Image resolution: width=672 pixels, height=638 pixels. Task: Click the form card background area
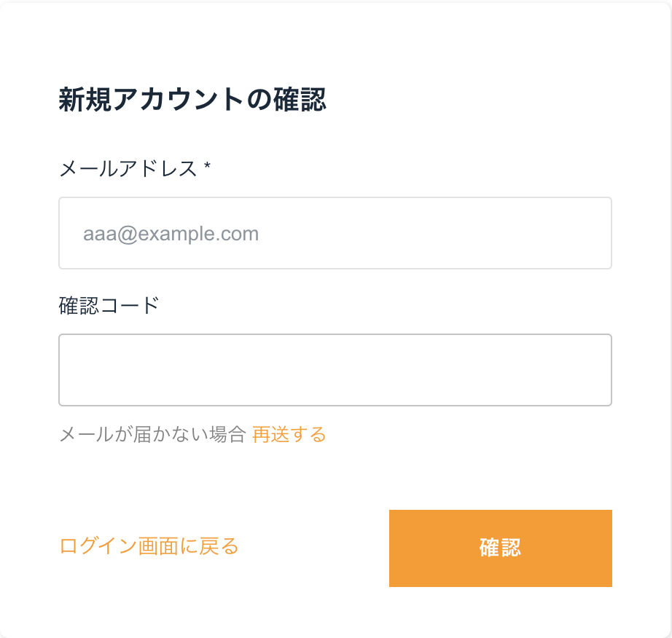coord(335,481)
